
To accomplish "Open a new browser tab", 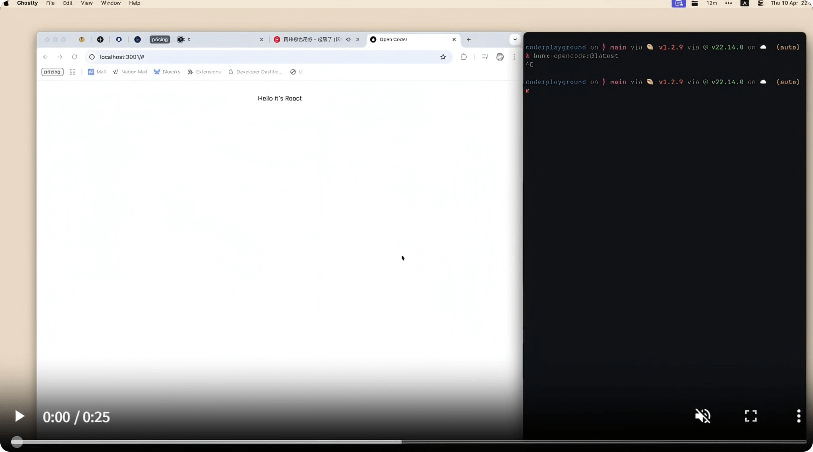I will [x=468, y=39].
